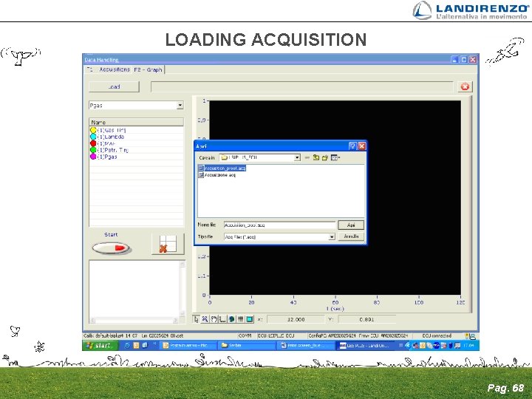Click the back arrow in Apri dialog

pyautogui.click(x=307, y=157)
